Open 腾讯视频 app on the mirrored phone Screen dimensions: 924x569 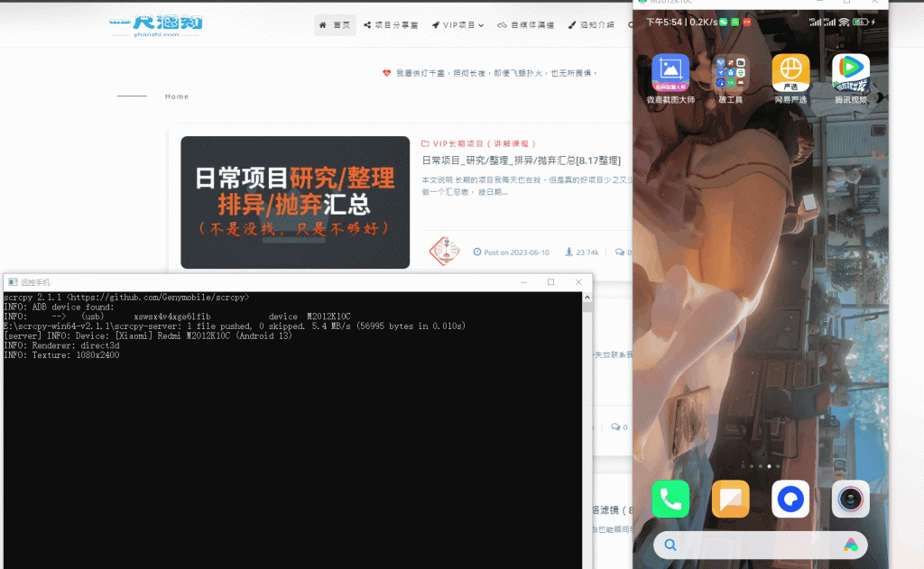point(849,70)
